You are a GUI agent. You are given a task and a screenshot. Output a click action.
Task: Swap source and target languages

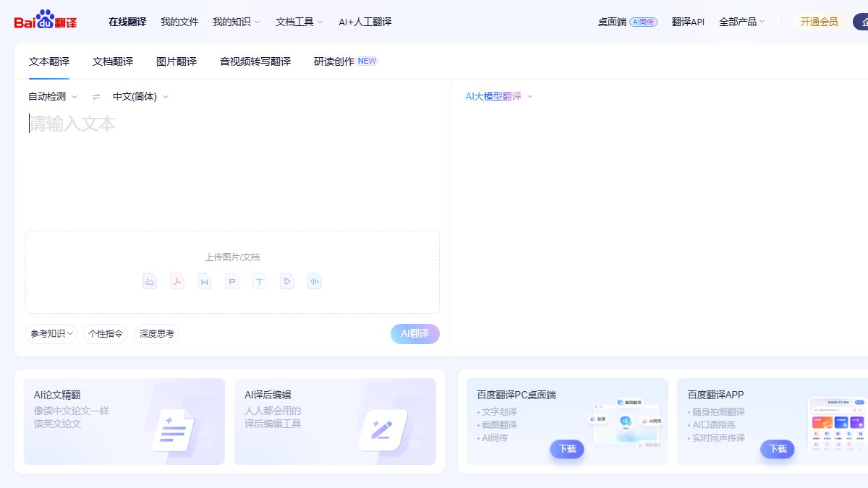(96, 97)
